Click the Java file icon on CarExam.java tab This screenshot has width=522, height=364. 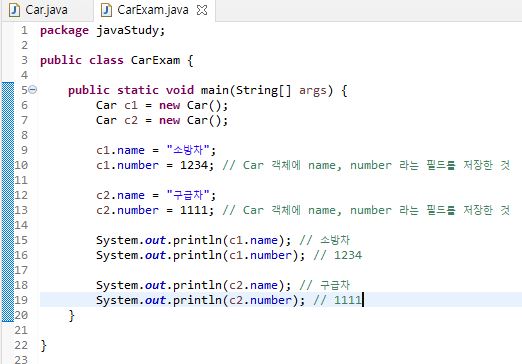tap(106, 10)
